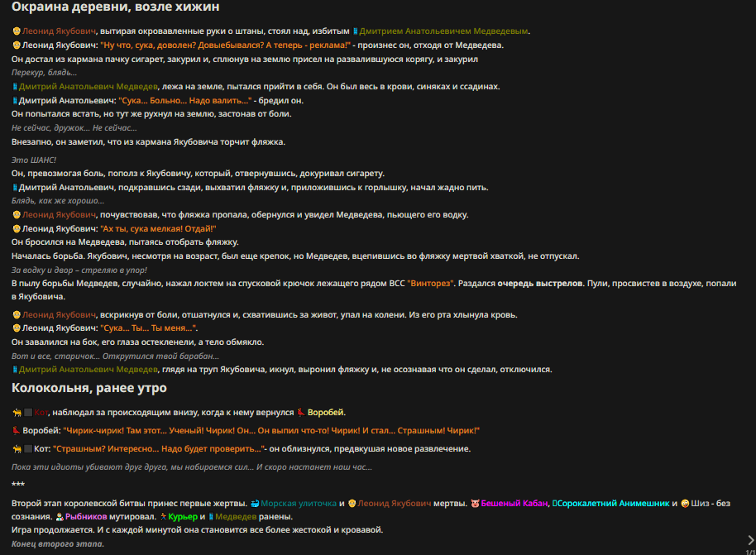This screenshot has width=756, height=555.
Task: Click the line "Игра продолжается. И с каждой минутой"
Action: pyautogui.click(x=197, y=530)
